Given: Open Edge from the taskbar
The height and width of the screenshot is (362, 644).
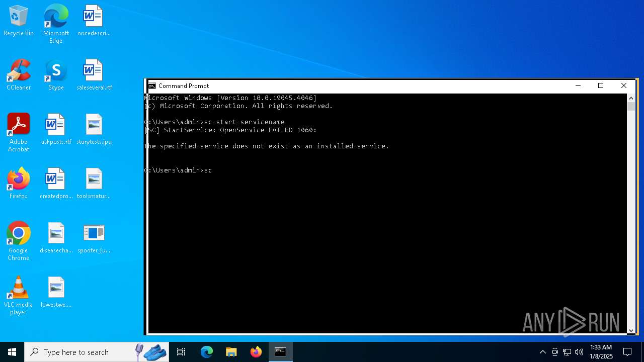Looking at the screenshot, I should tap(207, 352).
